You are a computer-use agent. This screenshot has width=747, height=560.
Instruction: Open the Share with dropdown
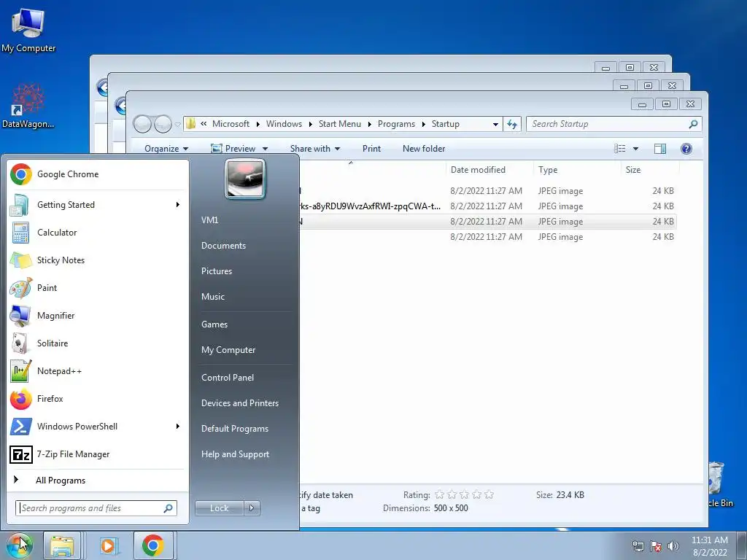[315, 149]
